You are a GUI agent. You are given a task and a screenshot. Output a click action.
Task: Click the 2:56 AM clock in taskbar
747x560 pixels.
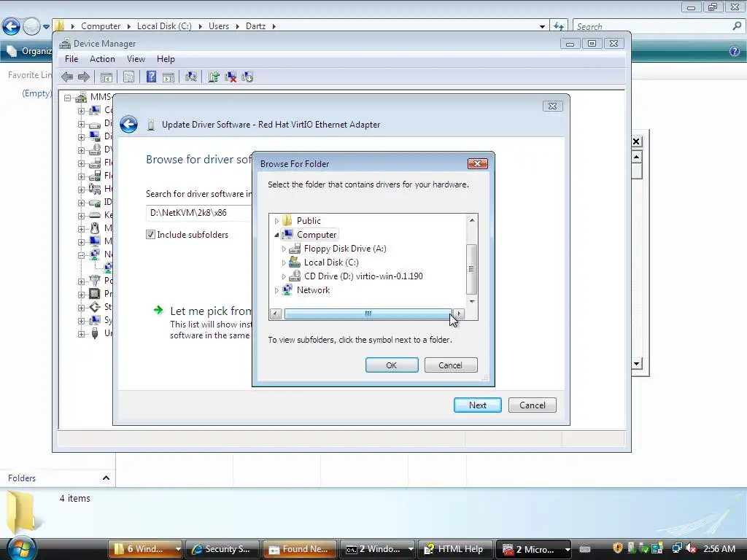(719, 548)
